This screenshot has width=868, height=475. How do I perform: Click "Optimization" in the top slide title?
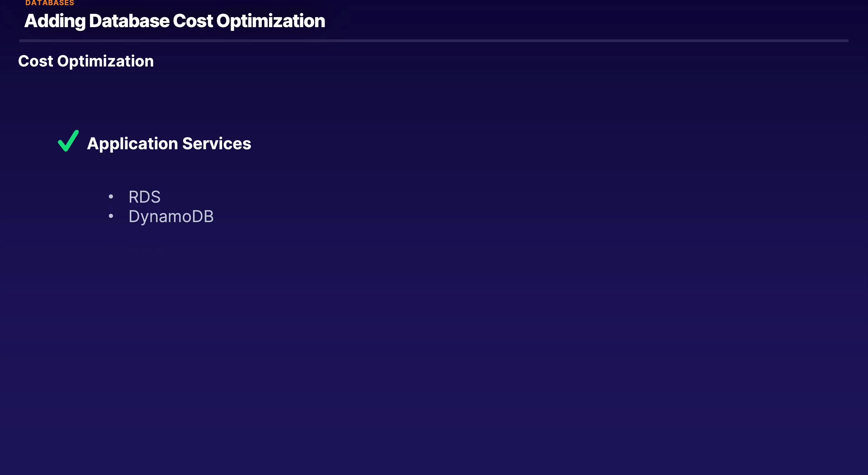point(270,21)
